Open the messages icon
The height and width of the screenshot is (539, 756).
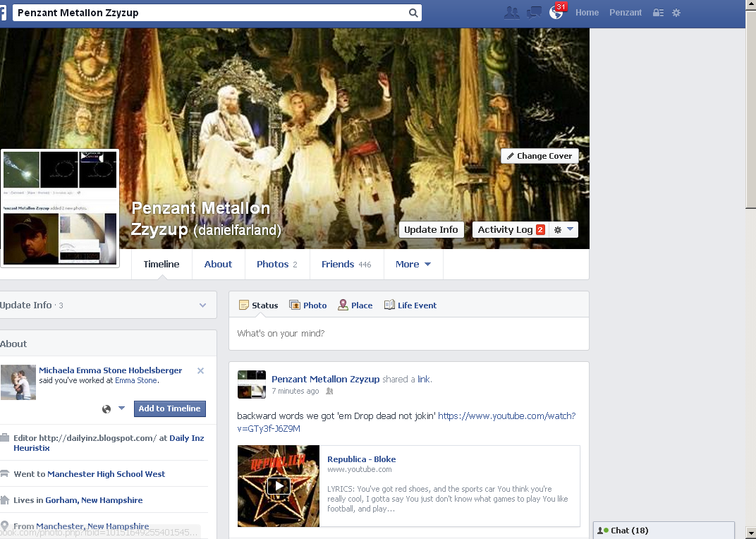(x=535, y=13)
